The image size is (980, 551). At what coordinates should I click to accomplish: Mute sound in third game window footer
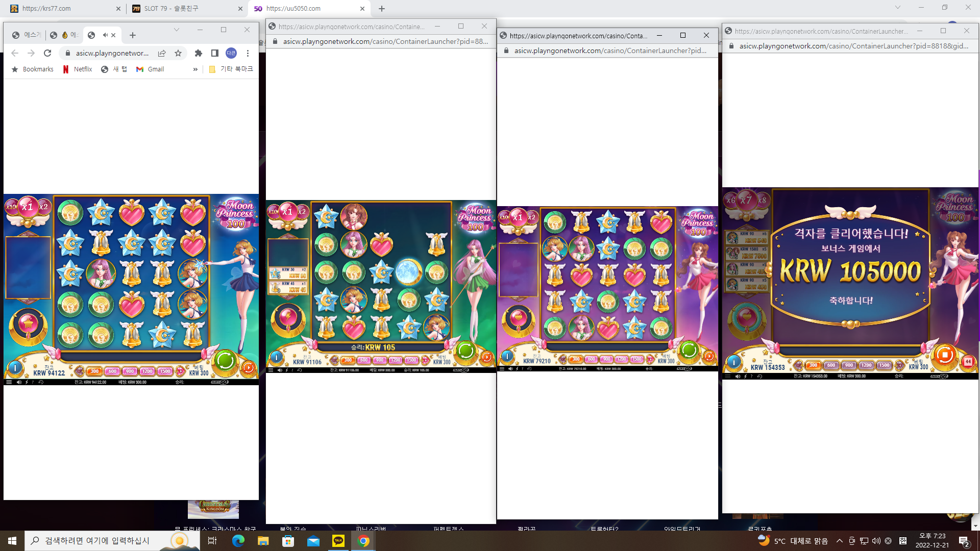(x=510, y=368)
